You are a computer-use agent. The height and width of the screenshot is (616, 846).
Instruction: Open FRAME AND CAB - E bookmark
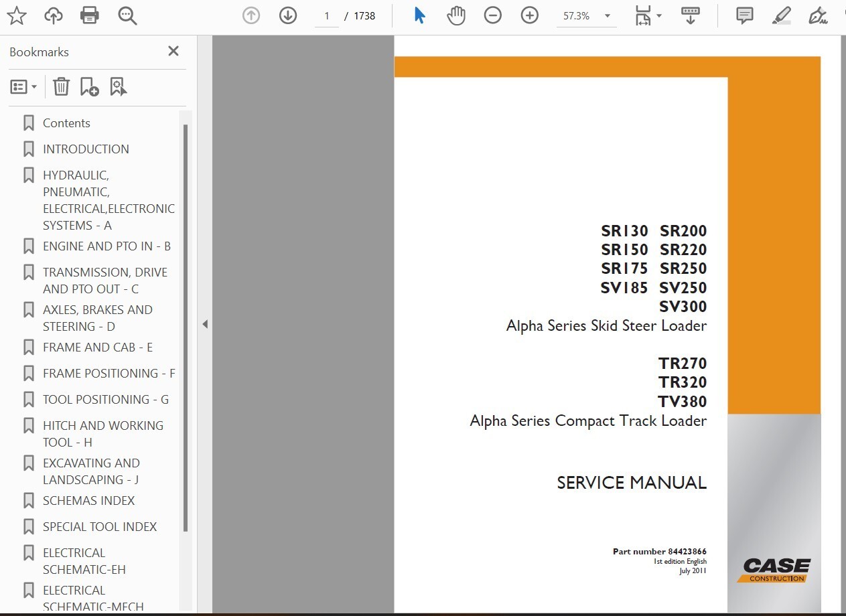tap(98, 347)
